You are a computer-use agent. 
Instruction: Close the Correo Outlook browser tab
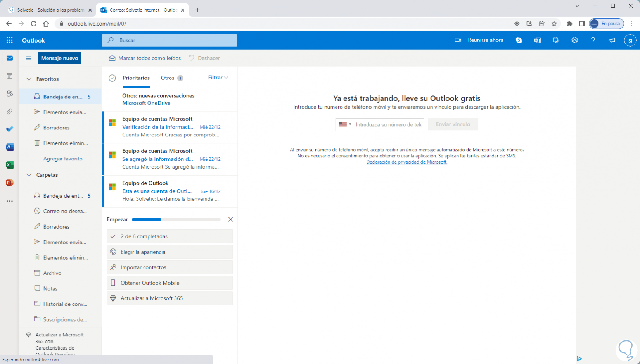183,10
